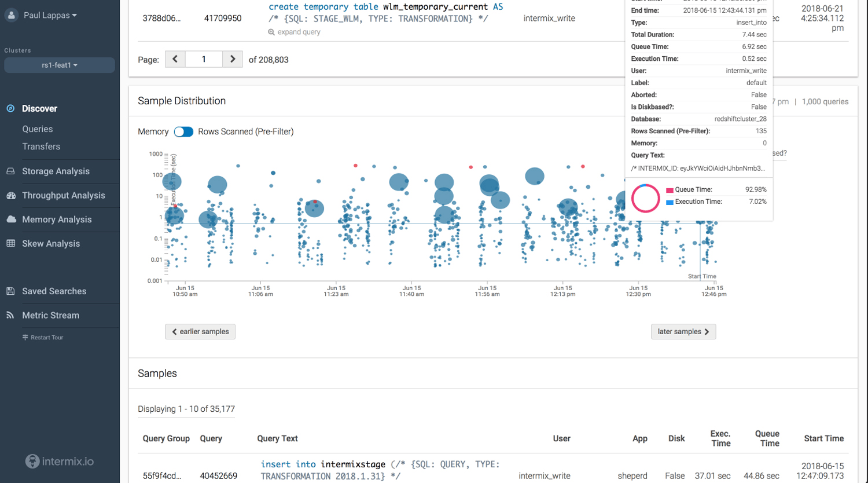Open the rs1-feat1 cluster dropdown
Image resolution: width=868 pixels, height=483 pixels.
(60, 65)
